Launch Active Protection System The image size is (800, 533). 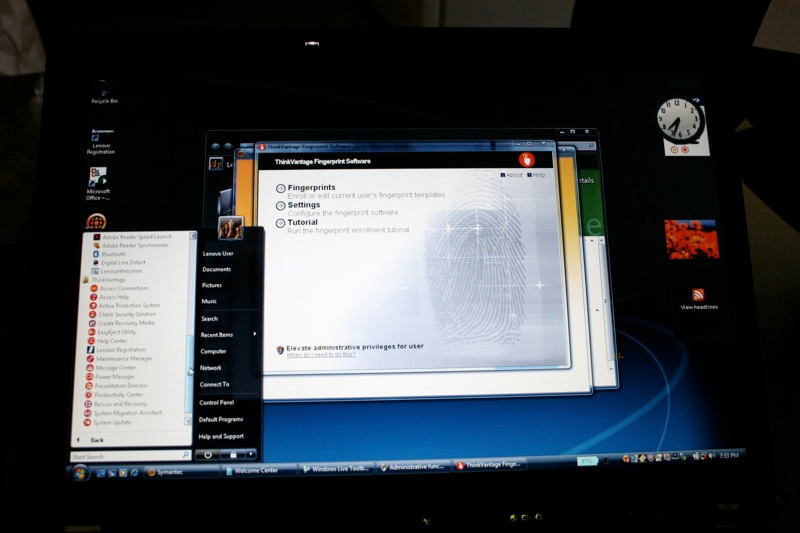coord(125,306)
